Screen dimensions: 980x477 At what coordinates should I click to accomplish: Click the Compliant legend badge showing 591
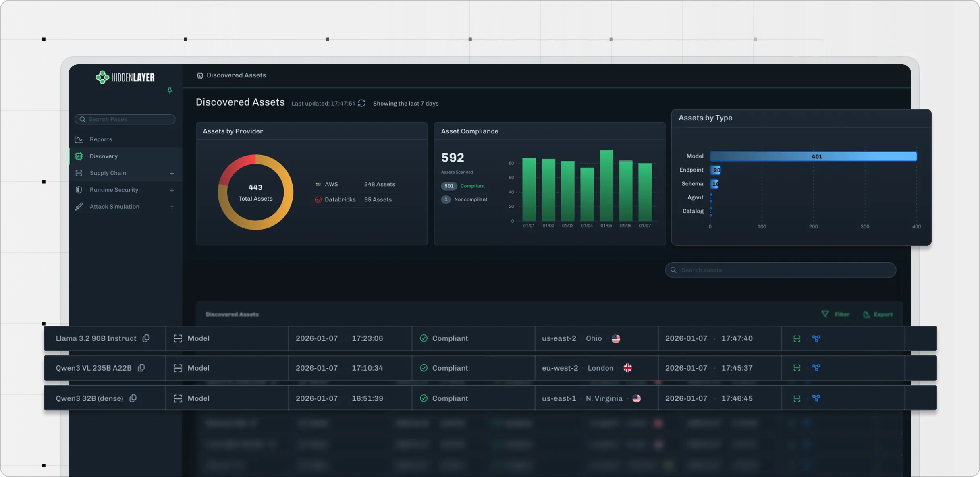click(449, 186)
